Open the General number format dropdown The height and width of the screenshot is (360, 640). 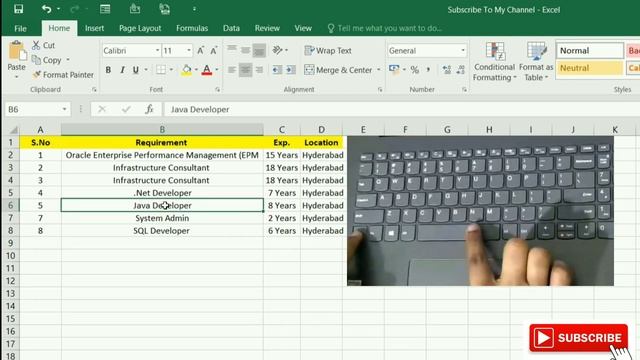[463, 51]
